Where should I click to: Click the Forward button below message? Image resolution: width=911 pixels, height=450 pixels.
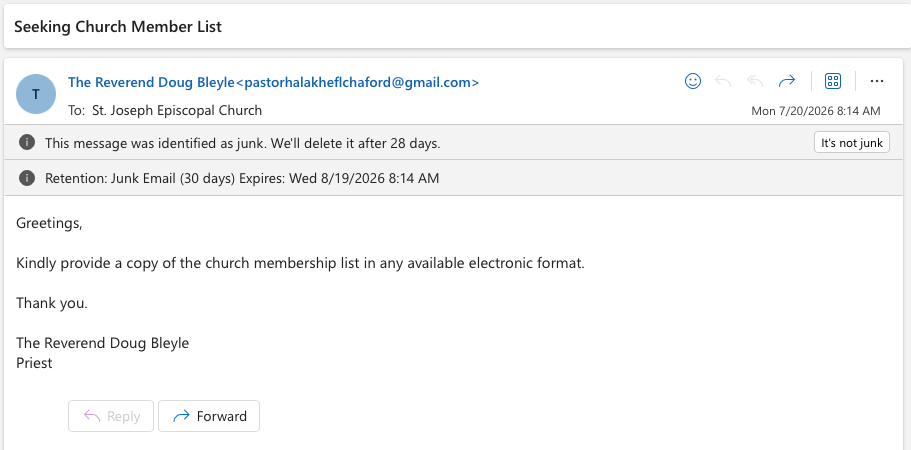(x=209, y=416)
